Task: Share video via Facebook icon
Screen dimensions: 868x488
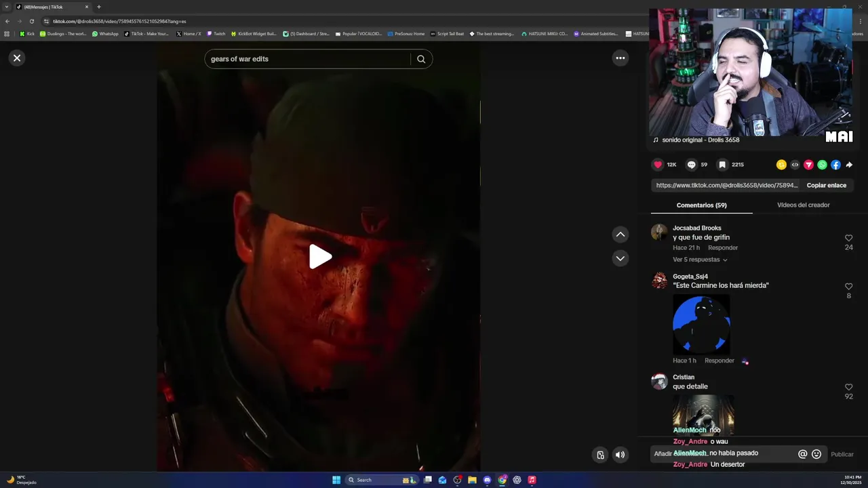Action: point(835,165)
